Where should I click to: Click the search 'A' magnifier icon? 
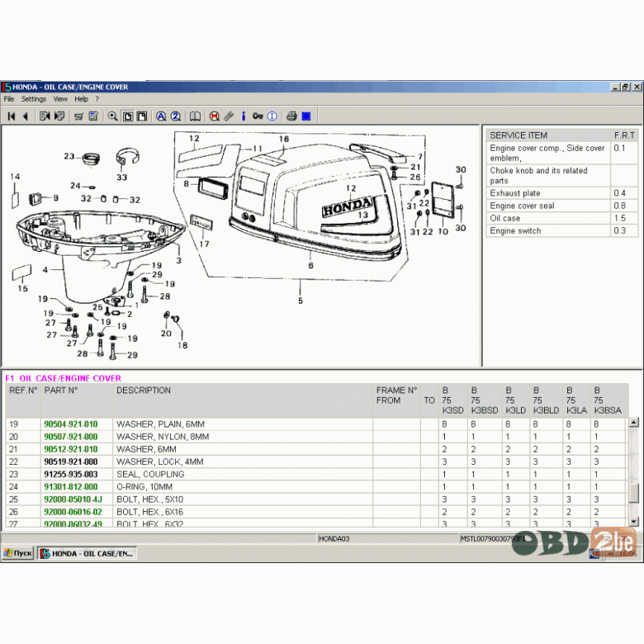[161, 116]
